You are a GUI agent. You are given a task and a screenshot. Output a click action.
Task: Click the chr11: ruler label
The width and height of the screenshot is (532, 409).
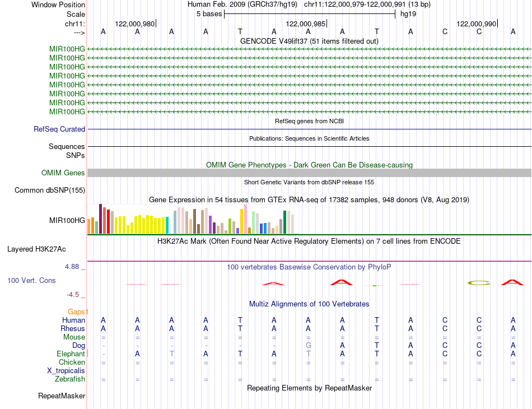74,24
